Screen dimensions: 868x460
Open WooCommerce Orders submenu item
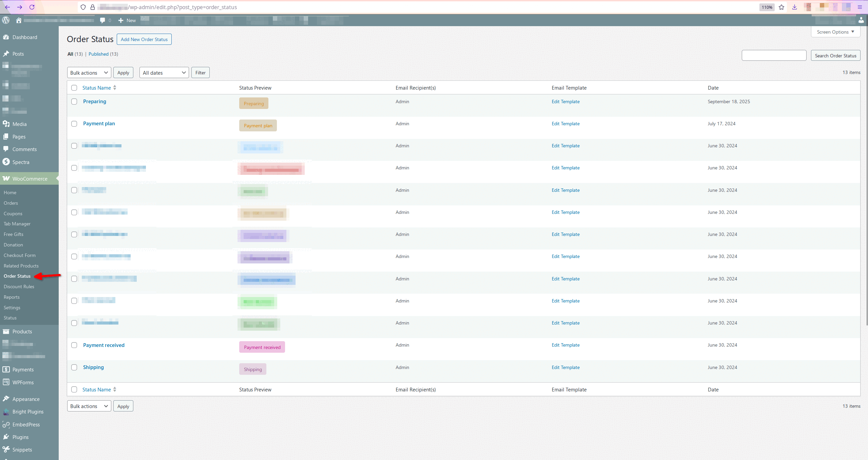(x=11, y=203)
